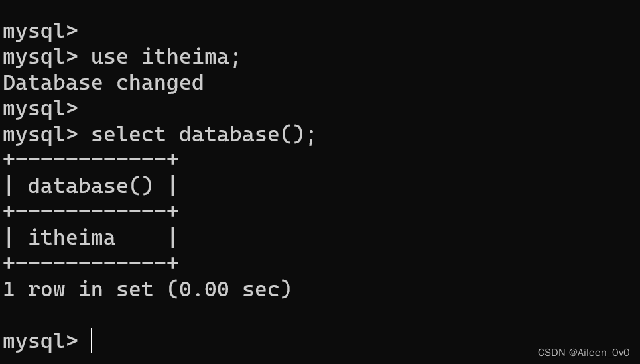
Task: Click the '(0.00 sec)' timing text
Action: (229, 290)
